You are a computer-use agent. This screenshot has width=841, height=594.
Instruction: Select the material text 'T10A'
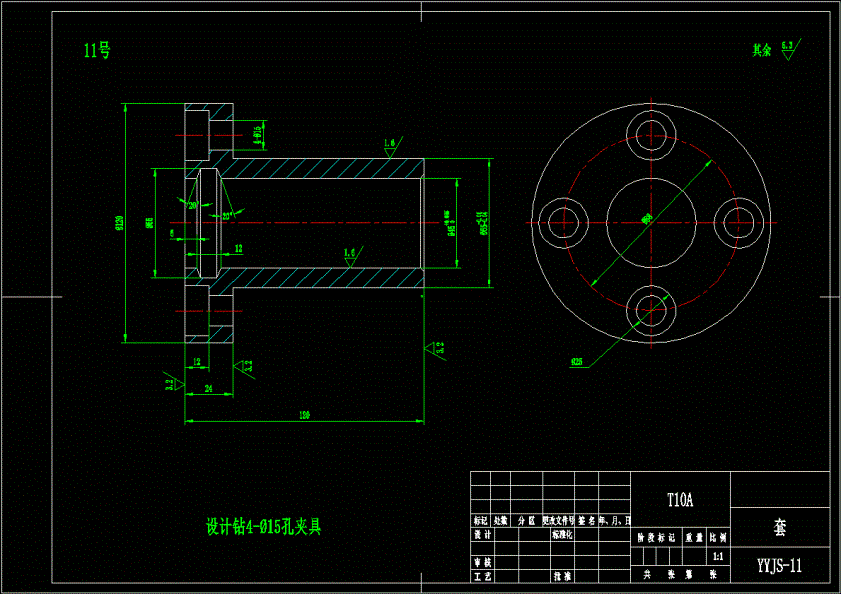click(x=680, y=500)
